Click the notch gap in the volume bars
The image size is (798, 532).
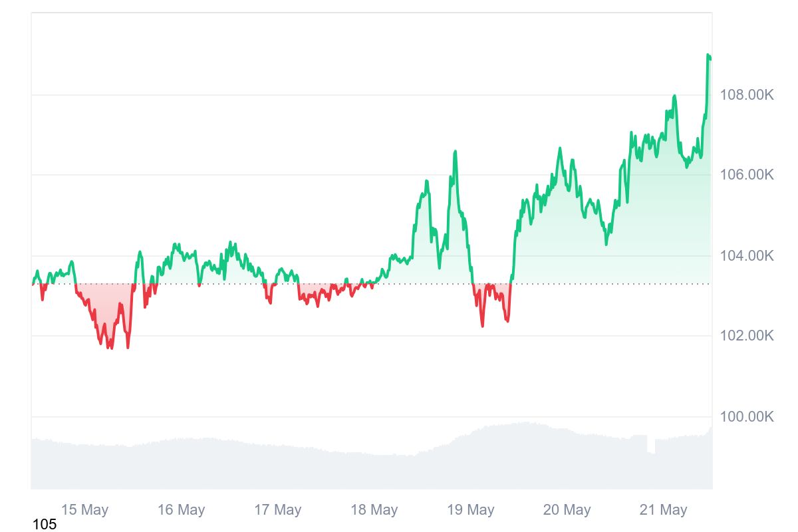(x=651, y=445)
